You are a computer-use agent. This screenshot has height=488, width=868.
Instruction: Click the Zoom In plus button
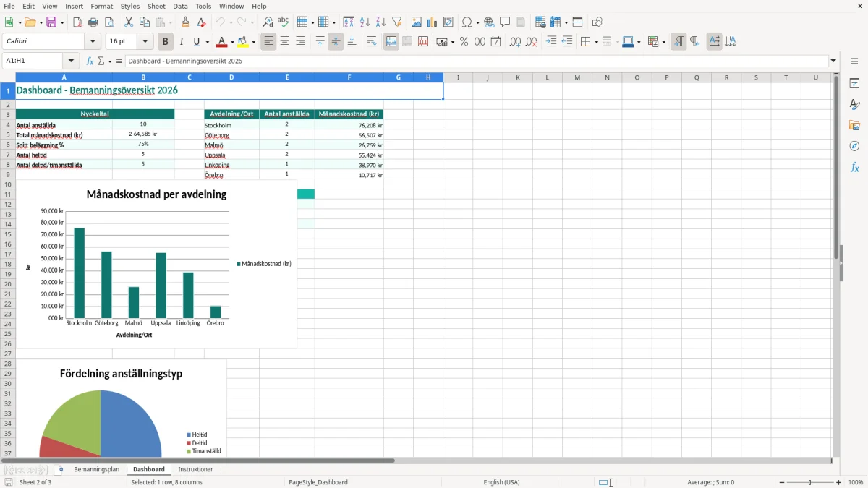(x=839, y=482)
